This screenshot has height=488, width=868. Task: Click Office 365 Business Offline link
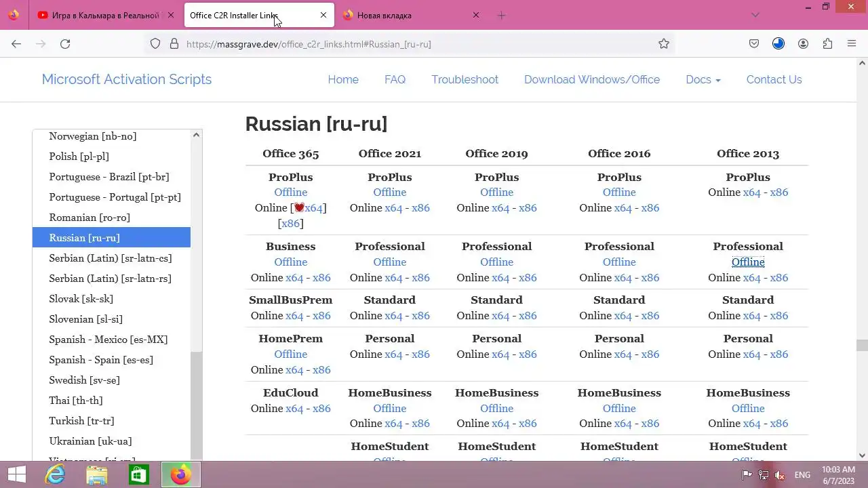(291, 262)
